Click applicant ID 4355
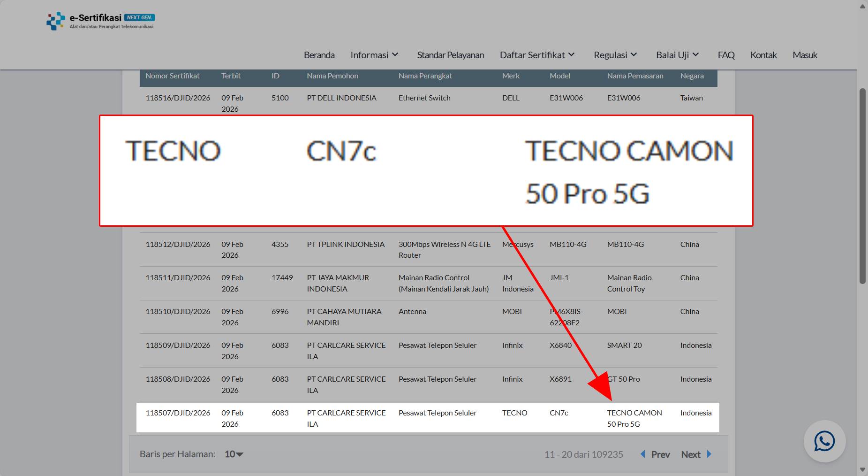Image resolution: width=868 pixels, height=476 pixels. point(280,244)
